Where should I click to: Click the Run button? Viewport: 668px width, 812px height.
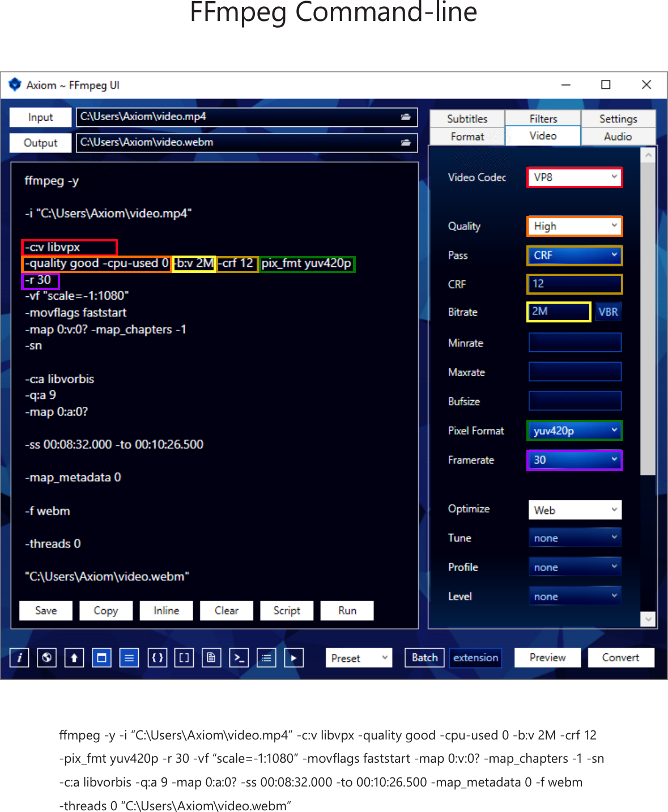tap(347, 610)
